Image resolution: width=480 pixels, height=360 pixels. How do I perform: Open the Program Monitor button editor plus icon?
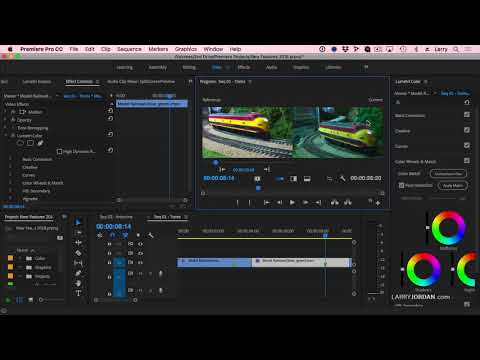point(378,203)
